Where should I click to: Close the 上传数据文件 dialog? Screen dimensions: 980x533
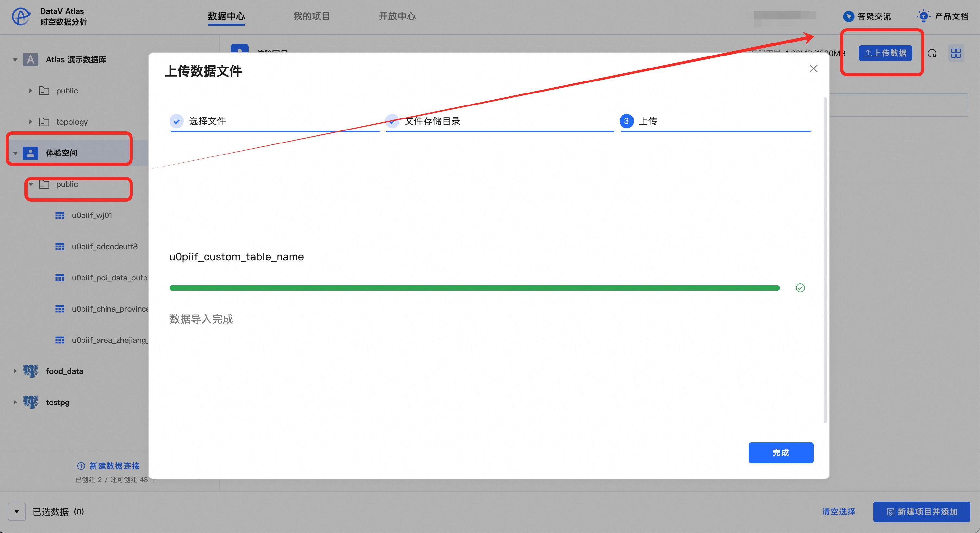point(813,68)
